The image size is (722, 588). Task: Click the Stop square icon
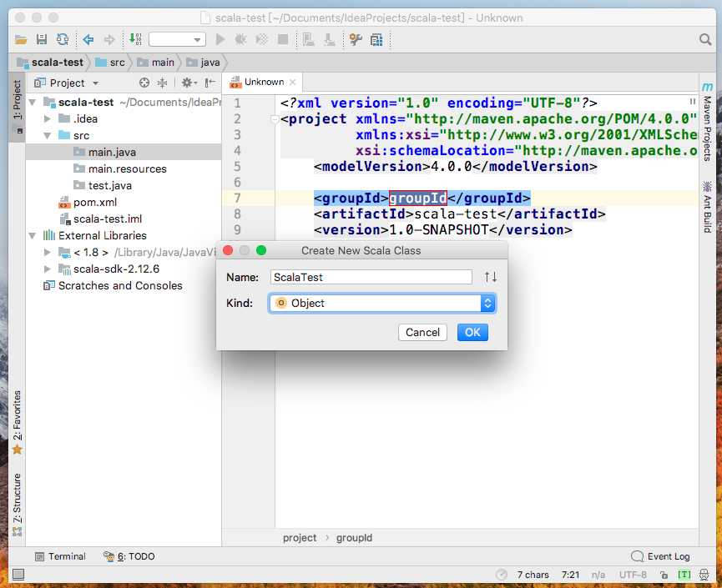(283, 39)
